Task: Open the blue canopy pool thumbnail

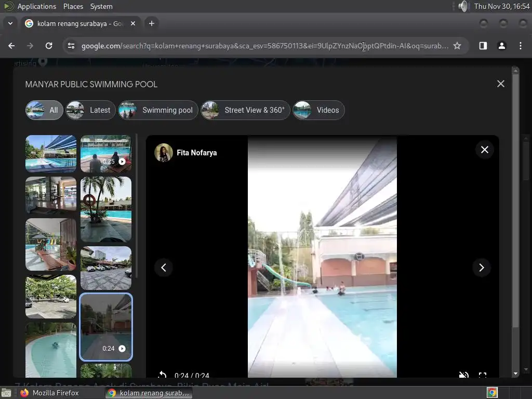Action: (51, 154)
